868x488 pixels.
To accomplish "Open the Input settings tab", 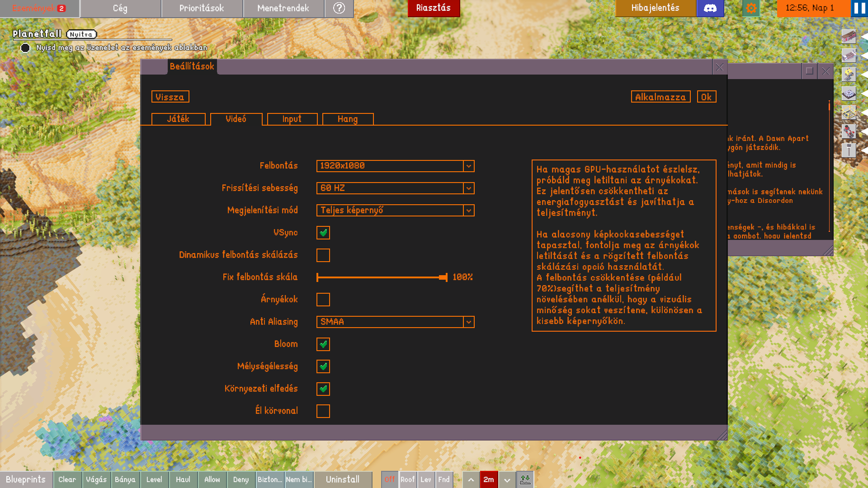I will (x=292, y=119).
